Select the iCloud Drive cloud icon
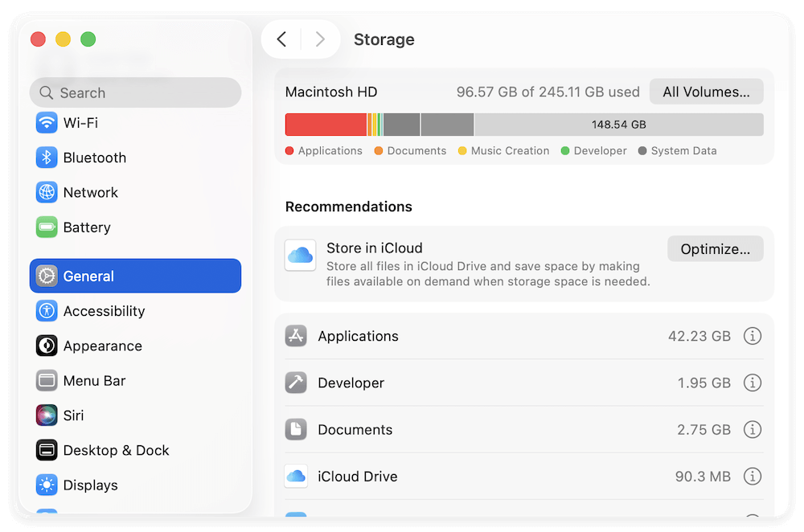The image size is (804, 532). pos(296,477)
